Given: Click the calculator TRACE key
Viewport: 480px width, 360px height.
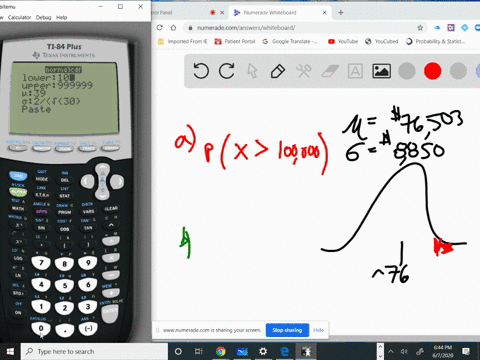Looking at the screenshot, I should 87,148.
